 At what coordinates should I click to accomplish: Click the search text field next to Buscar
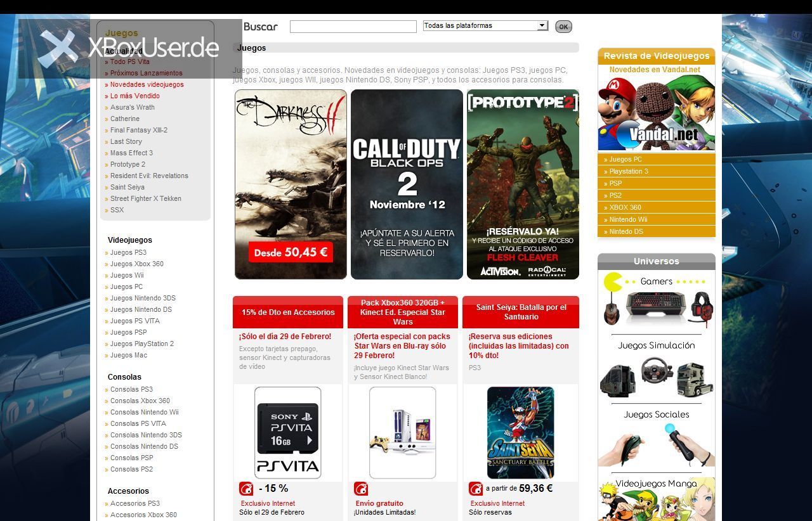pyautogui.click(x=353, y=27)
